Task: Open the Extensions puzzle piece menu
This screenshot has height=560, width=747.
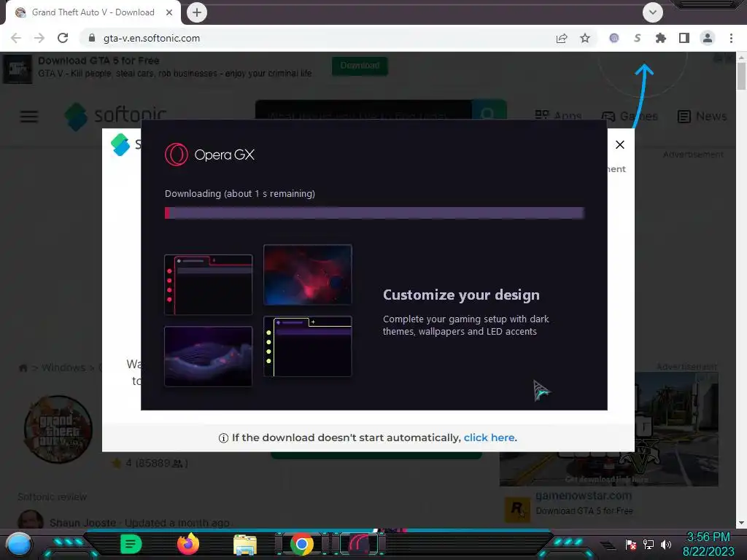Action: click(x=661, y=38)
